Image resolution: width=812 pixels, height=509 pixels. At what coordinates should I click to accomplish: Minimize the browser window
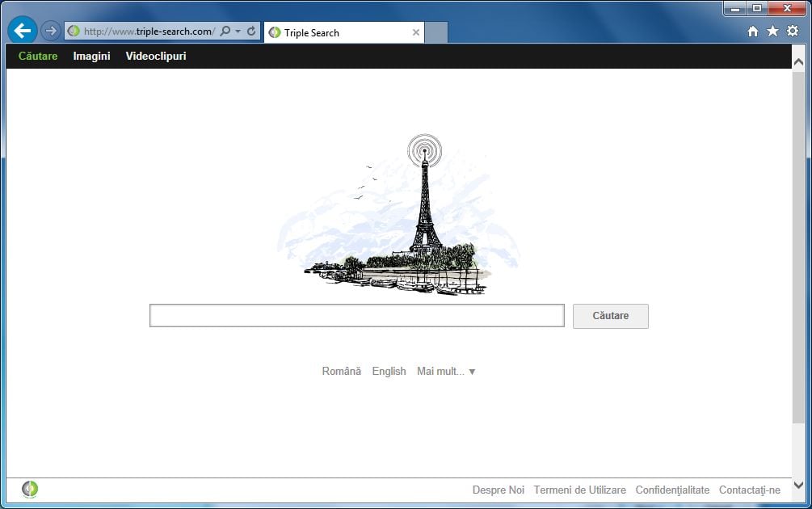click(734, 8)
